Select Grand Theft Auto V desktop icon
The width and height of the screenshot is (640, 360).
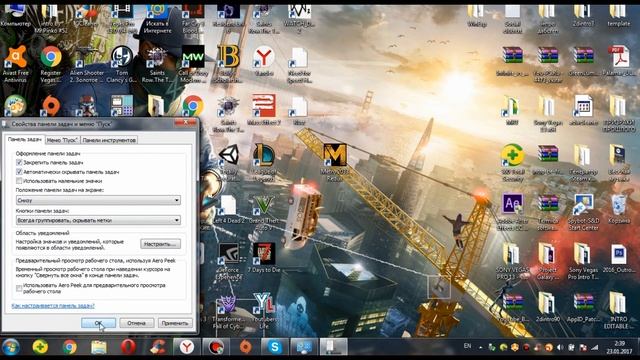(264, 212)
